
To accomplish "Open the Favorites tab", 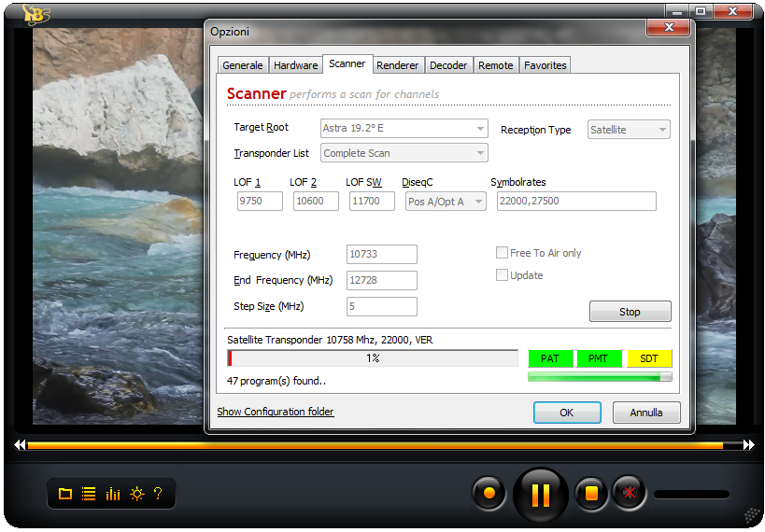I will pyautogui.click(x=545, y=65).
